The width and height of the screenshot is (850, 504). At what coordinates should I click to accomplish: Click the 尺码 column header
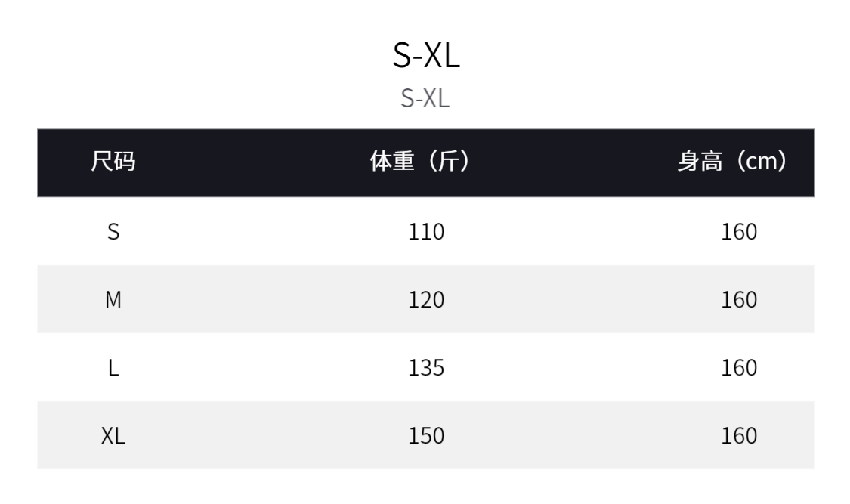(x=113, y=162)
